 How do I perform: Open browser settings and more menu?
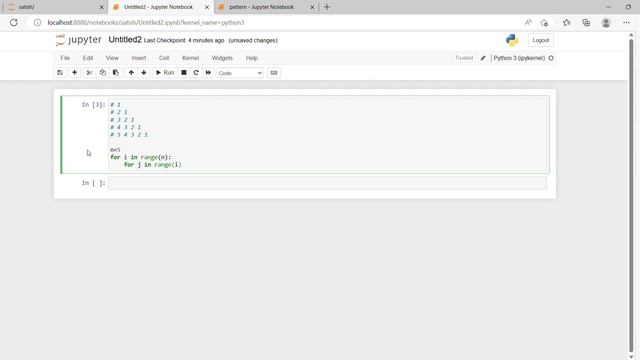point(626,22)
